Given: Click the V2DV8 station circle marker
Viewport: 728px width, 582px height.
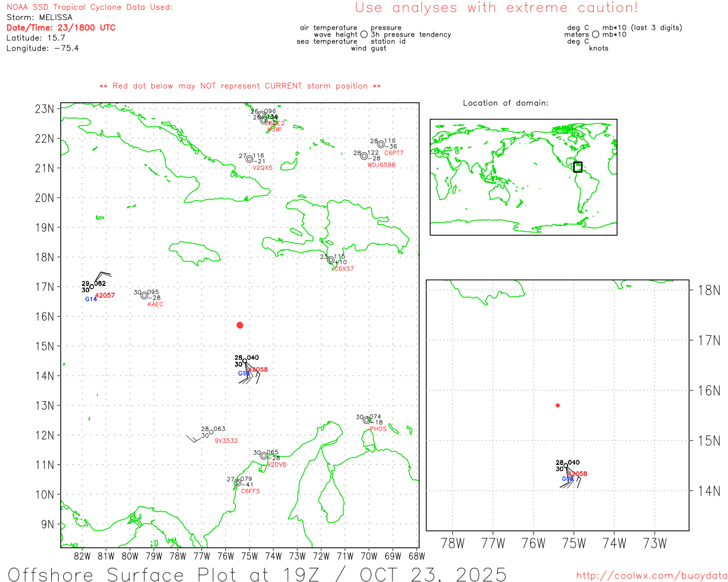Looking at the screenshot, I should (x=264, y=456).
